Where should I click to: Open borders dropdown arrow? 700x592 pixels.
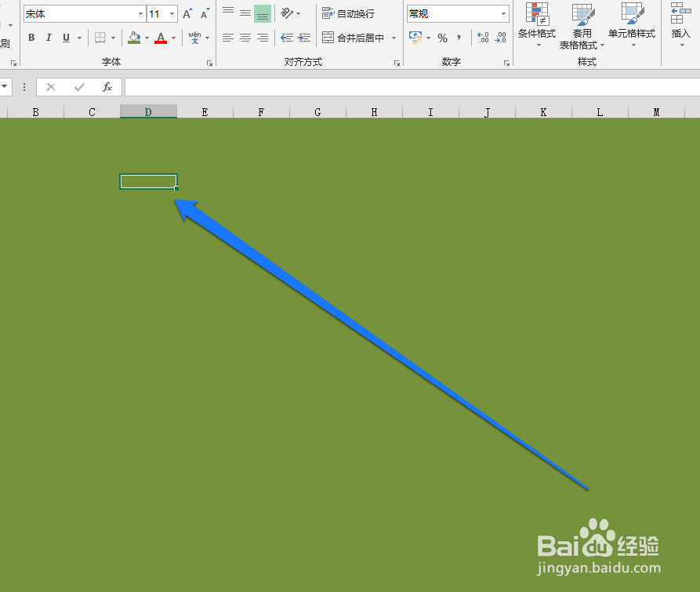click(114, 38)
